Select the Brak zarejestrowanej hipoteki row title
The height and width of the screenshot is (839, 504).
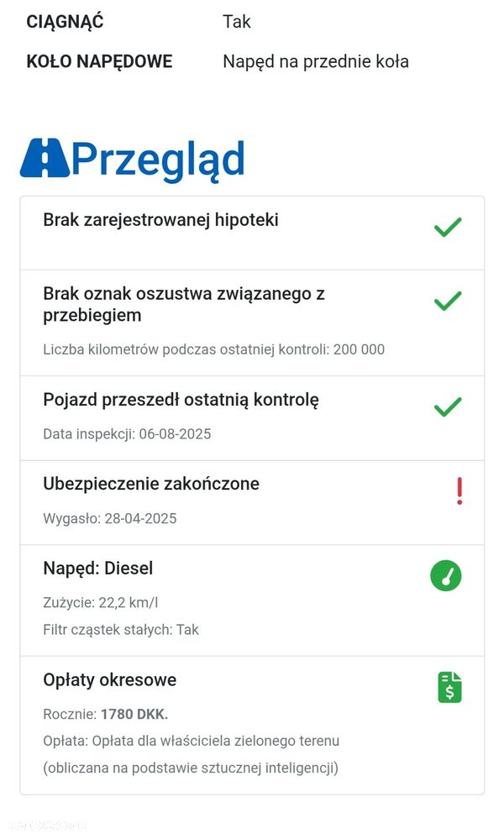(x=160, y=220)
